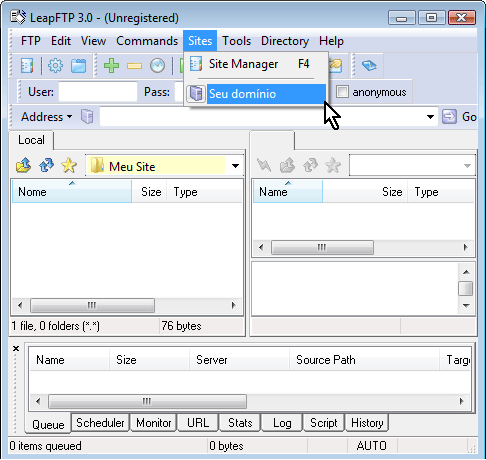Choose Site Manager from Sites menu
This screenshot has height=460, width=486.
click(x=256, y=64)
